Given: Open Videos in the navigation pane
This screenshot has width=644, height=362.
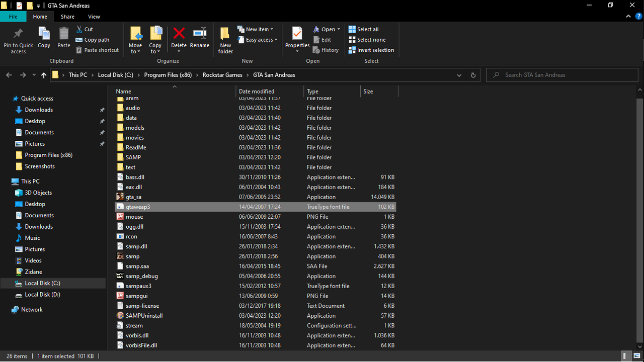Looking at the screenshot, I should pyautogui.click(x=33, y=260).
